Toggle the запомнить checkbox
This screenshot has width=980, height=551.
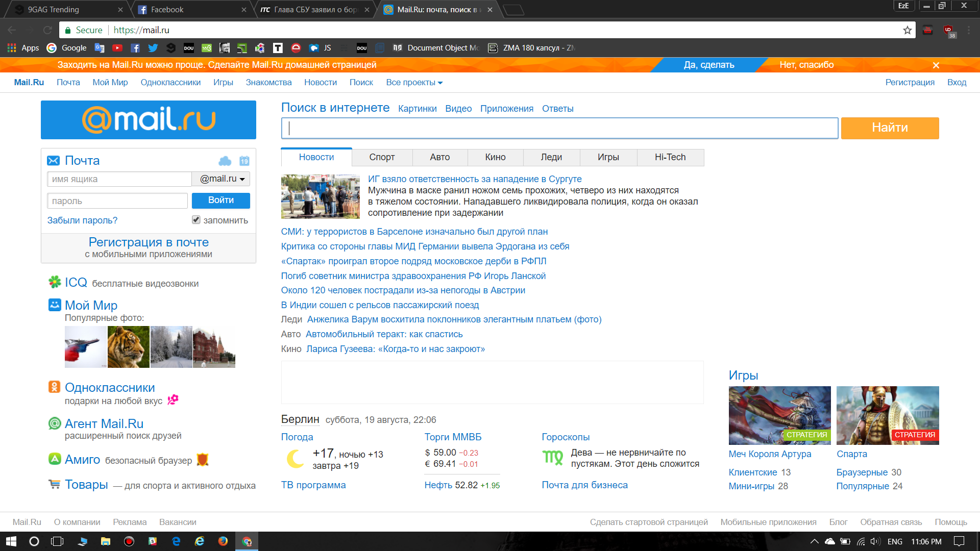pos(196,220)
